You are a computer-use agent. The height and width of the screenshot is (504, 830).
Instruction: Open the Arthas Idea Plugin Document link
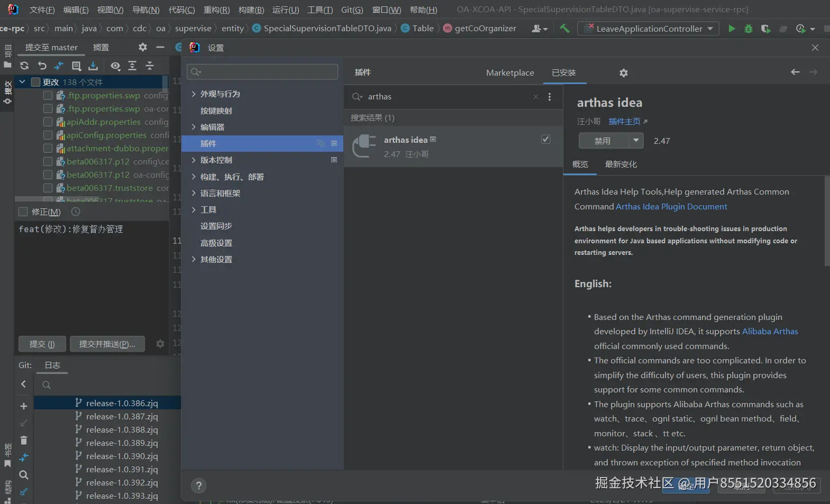click(671, 206)
